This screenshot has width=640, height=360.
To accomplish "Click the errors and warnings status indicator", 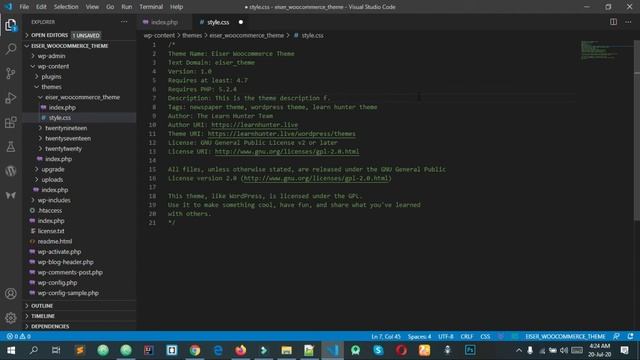I will [18, 336].
